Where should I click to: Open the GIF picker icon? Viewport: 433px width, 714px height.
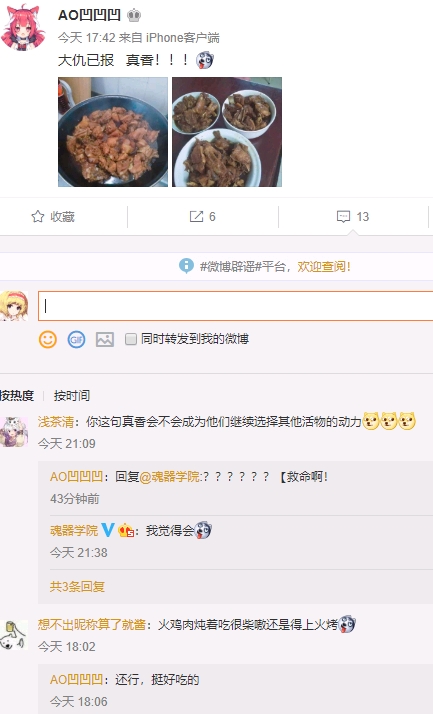click(x=76, y=339)
